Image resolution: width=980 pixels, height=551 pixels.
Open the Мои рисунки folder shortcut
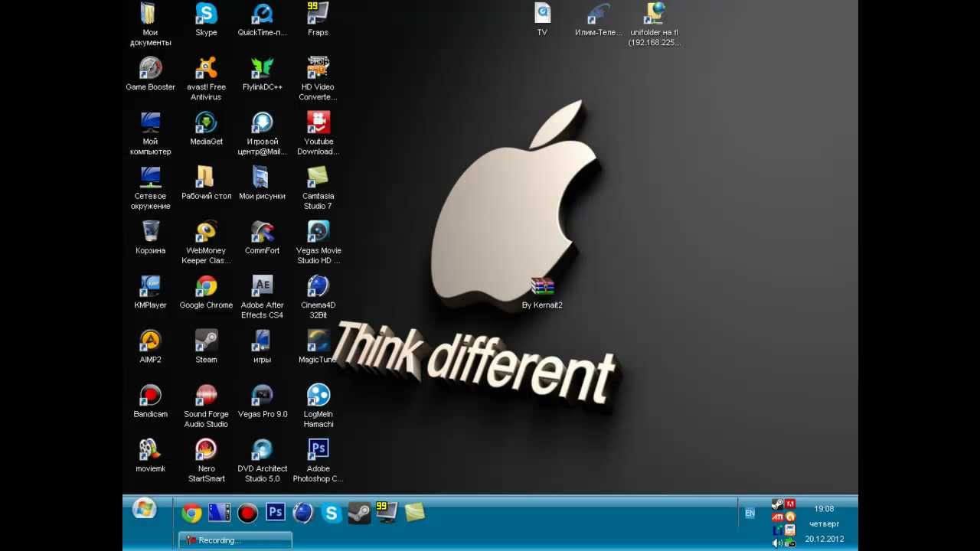click(x=262, y=183)
